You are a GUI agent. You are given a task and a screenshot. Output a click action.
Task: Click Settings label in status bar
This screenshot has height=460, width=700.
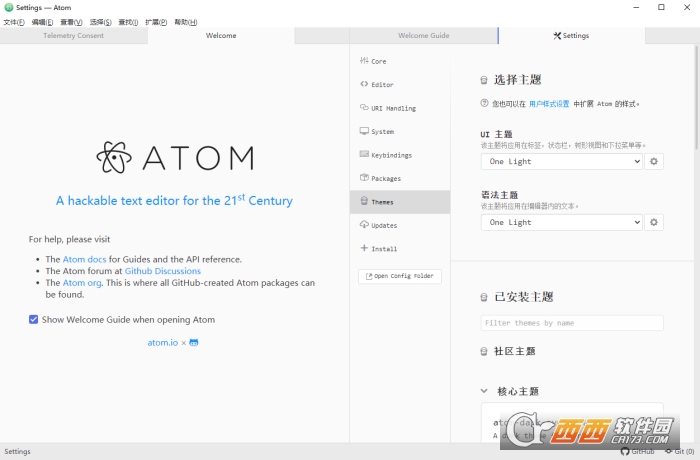(x=17, y=452)
